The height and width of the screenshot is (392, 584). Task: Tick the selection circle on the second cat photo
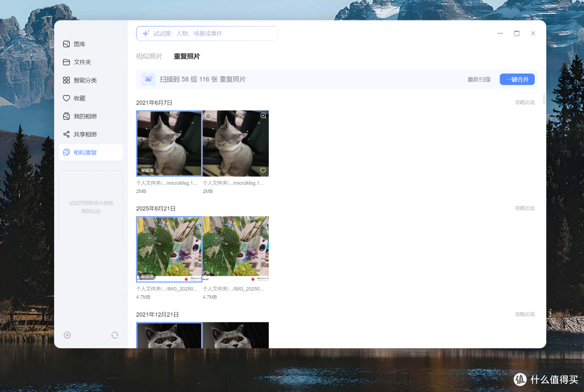[208, 116]
